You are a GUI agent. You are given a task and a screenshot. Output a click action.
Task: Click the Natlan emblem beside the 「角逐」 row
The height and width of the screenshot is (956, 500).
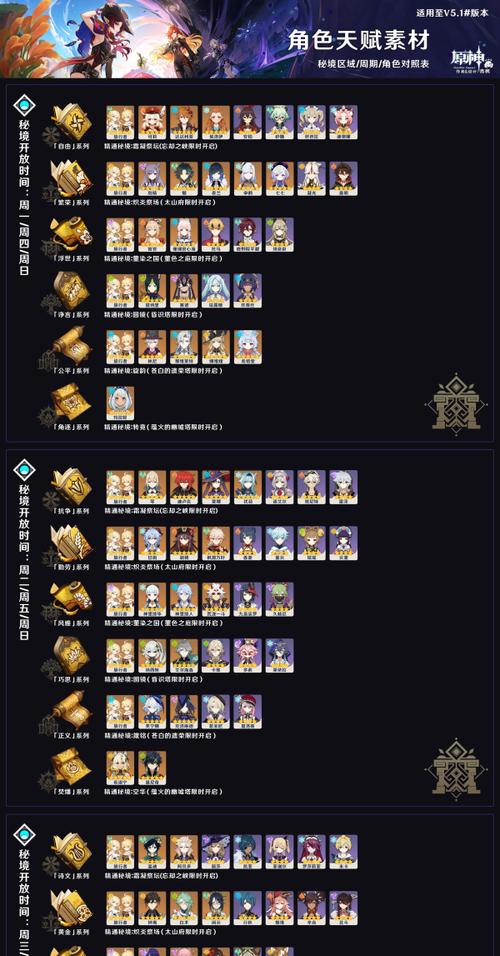pyautogui.click(x=457, y=403)
